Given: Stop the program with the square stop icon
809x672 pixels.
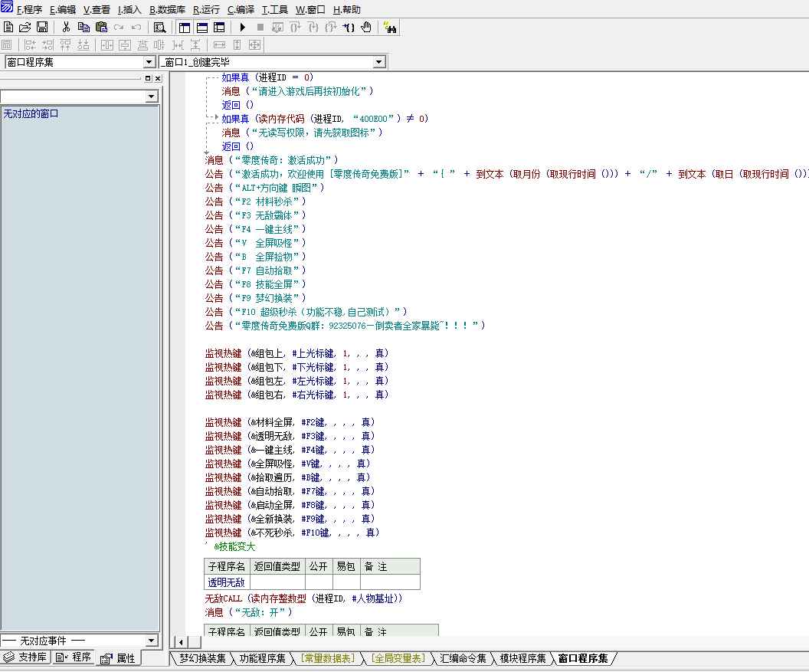Looking at the screenshot, I should [260, 28].
